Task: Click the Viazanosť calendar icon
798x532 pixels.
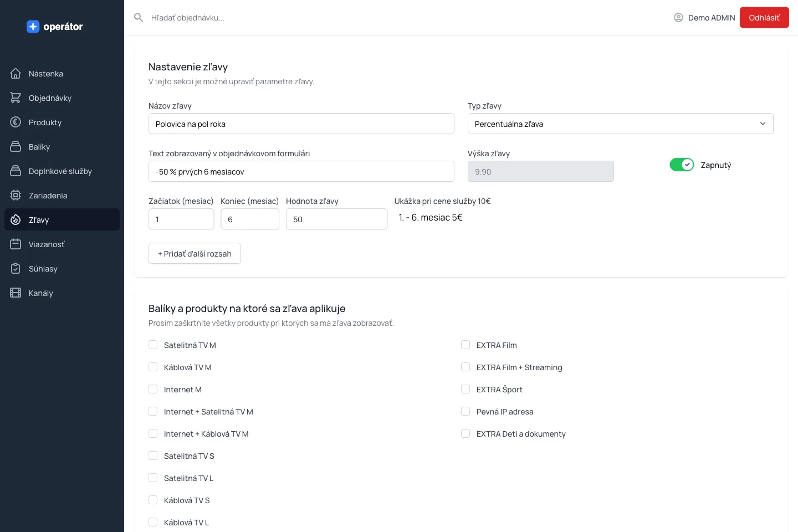Action: 16,244
